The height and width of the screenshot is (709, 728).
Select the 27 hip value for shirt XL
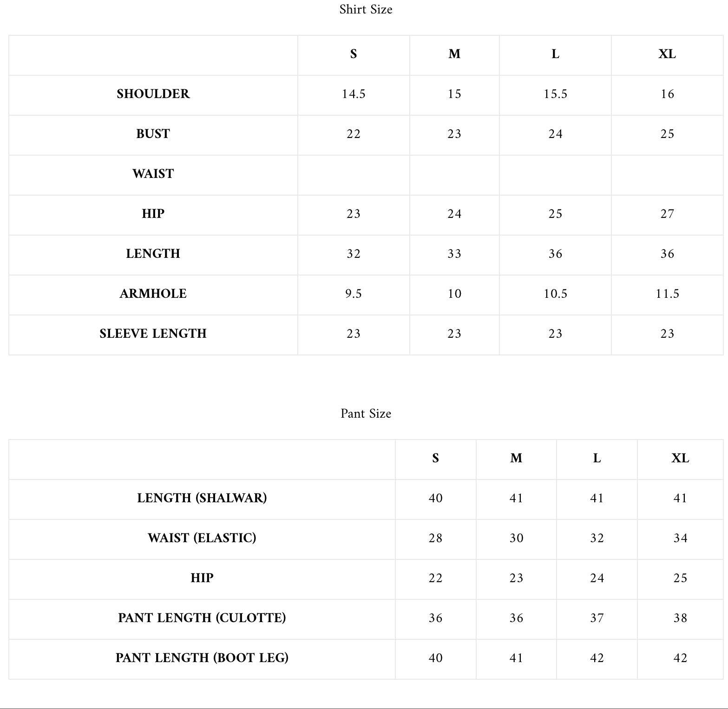[x=667, y=214]
